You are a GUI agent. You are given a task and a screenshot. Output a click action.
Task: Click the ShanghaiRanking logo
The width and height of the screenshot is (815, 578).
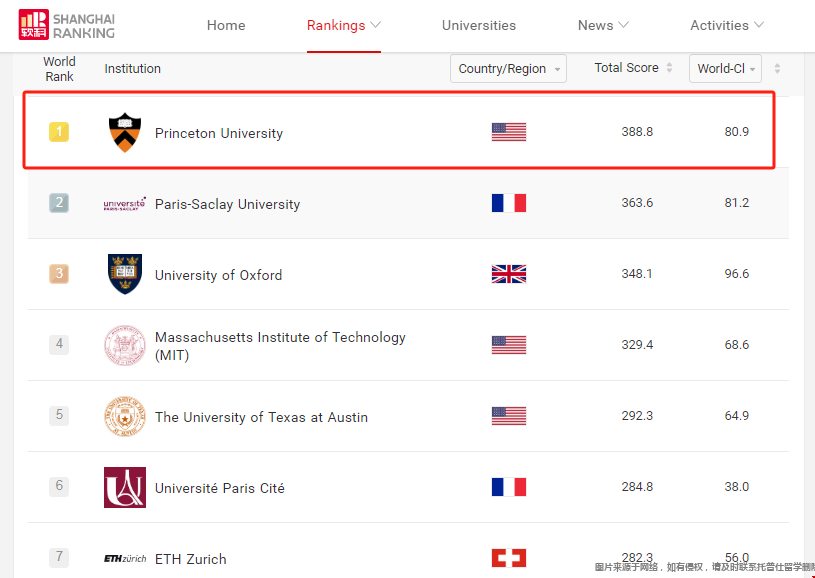tap(67, 25)
